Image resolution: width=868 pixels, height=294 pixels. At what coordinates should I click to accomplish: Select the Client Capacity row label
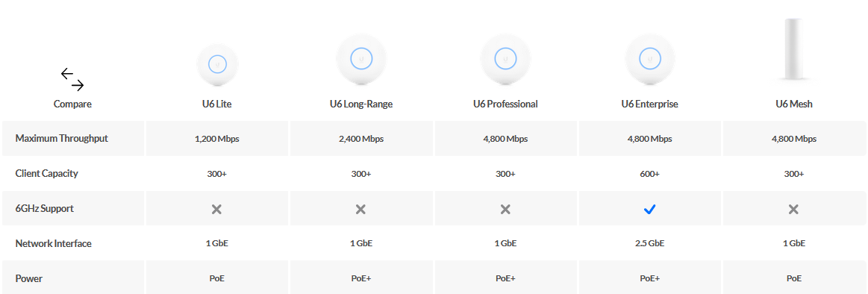[46, 173]
